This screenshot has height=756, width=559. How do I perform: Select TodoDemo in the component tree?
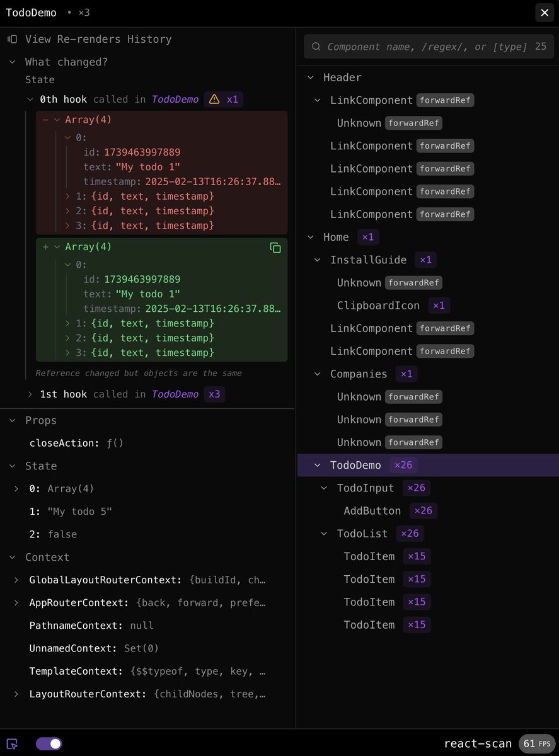point(355,465)
